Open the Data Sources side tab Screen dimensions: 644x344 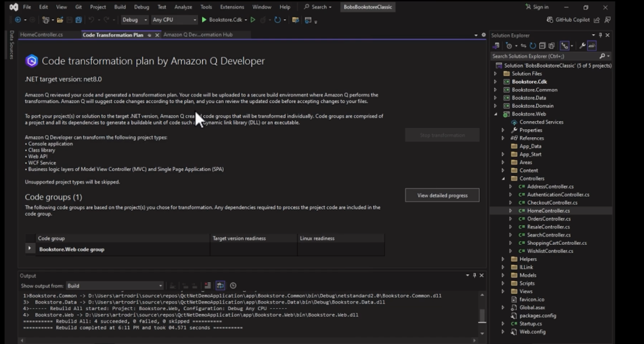tap(12, 44)
